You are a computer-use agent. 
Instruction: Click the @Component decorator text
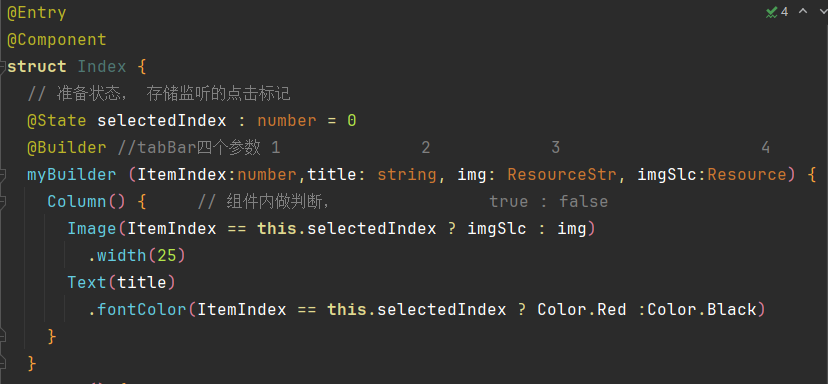coord(57,40)
